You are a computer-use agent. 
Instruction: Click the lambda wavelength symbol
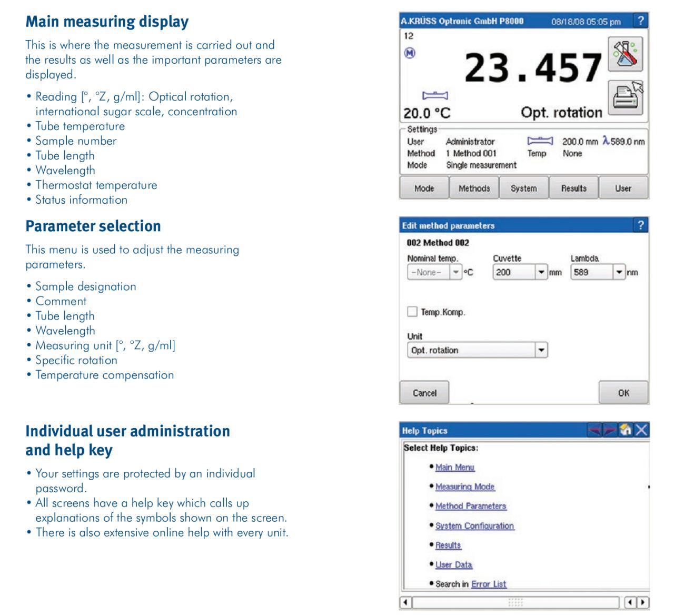pyautogui.click(x=606, y=141)
